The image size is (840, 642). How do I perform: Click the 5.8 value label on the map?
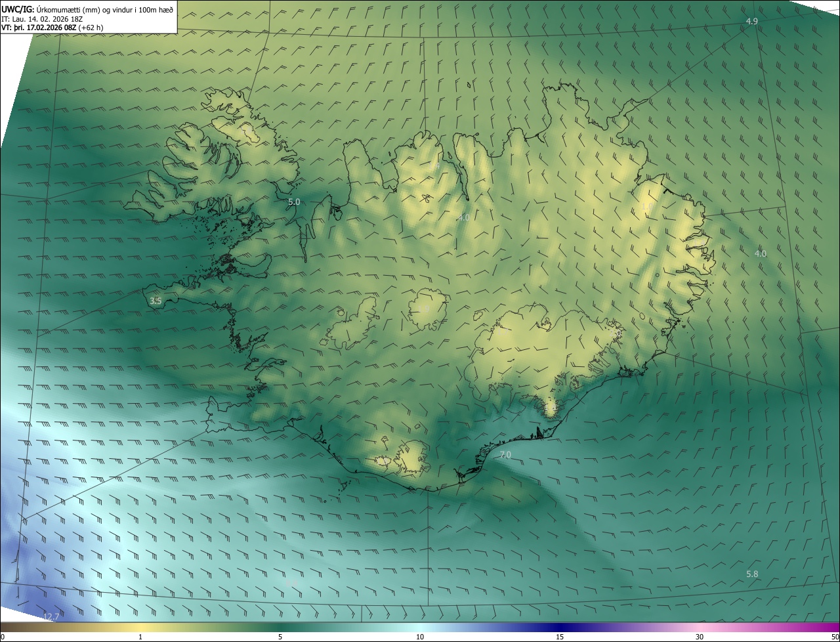(752, 574)
